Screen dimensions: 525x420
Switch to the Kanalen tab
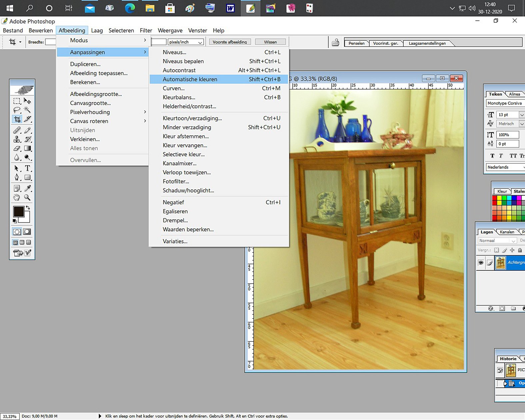(507, 232)
